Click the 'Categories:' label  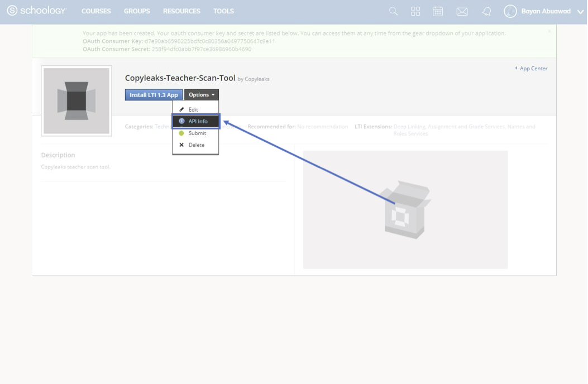click(139, 127)
